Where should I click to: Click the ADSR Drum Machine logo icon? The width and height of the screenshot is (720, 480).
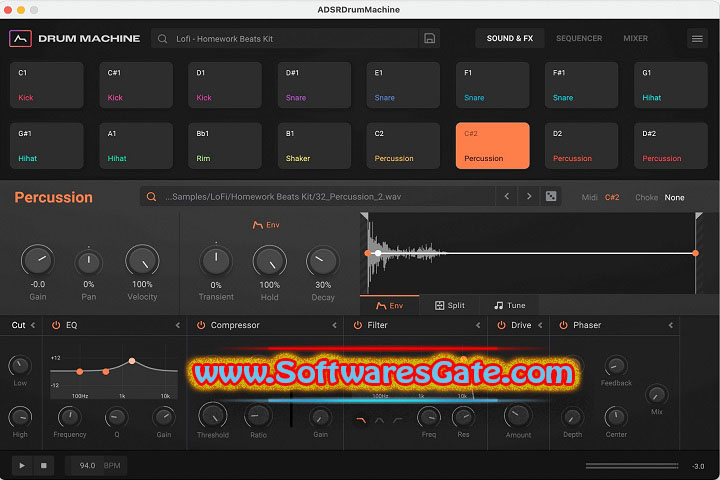pyautogui.click(x=20, y=39)
